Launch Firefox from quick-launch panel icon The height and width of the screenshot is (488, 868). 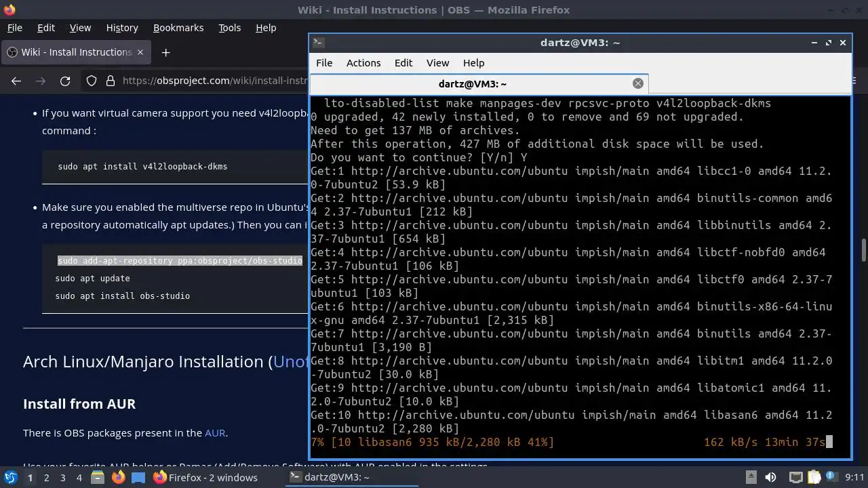coord(118,477)
